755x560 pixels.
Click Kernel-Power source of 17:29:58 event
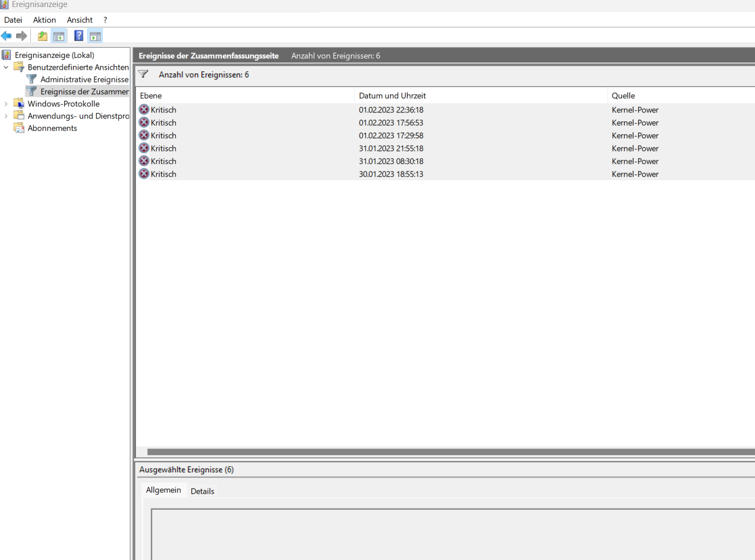click(635, 136)
